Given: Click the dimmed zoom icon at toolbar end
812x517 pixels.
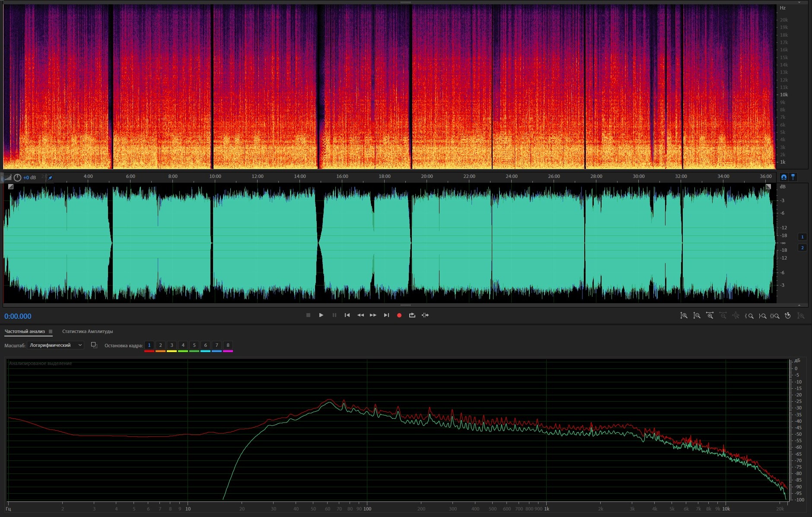Looking at the screenshot, I should [x=801, y=316].
